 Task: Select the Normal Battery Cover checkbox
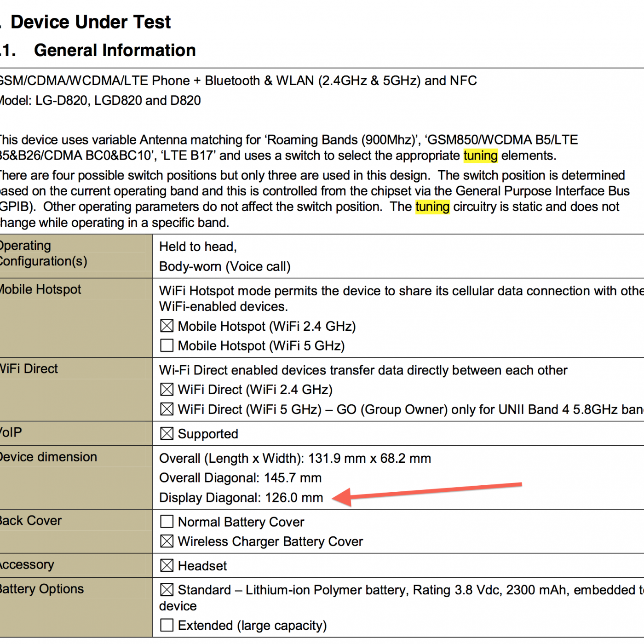coord(167,522)
